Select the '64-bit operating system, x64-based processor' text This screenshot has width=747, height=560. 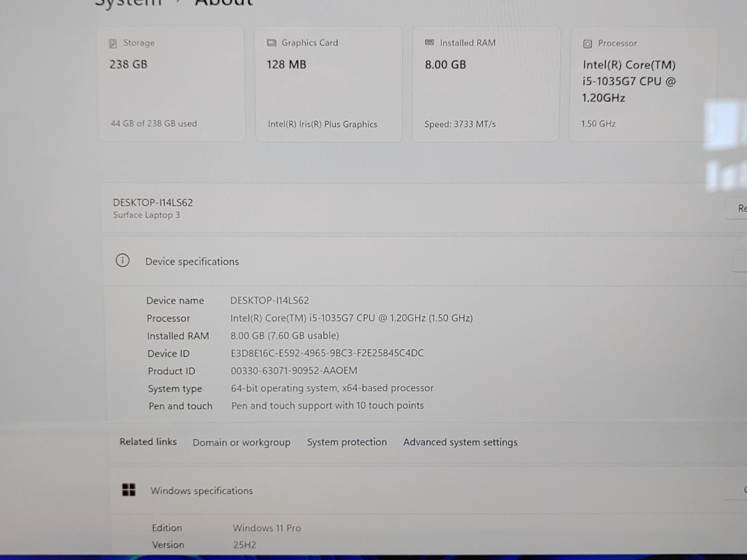332,388
